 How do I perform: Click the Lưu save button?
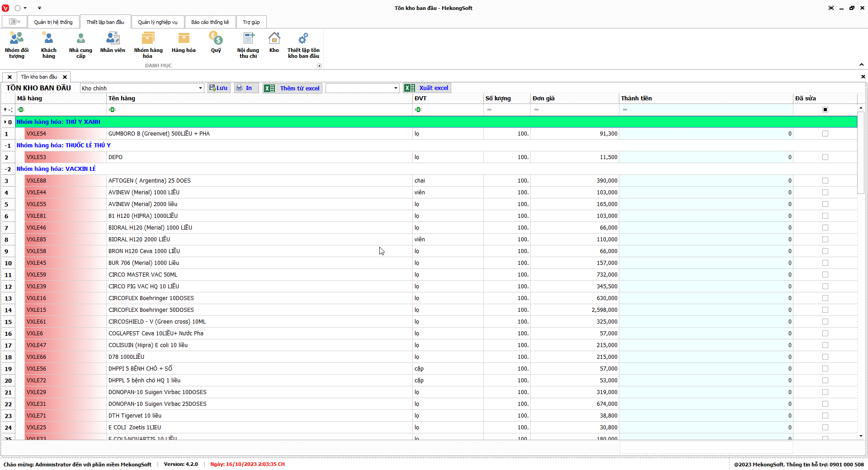click(x=219, y=88)
